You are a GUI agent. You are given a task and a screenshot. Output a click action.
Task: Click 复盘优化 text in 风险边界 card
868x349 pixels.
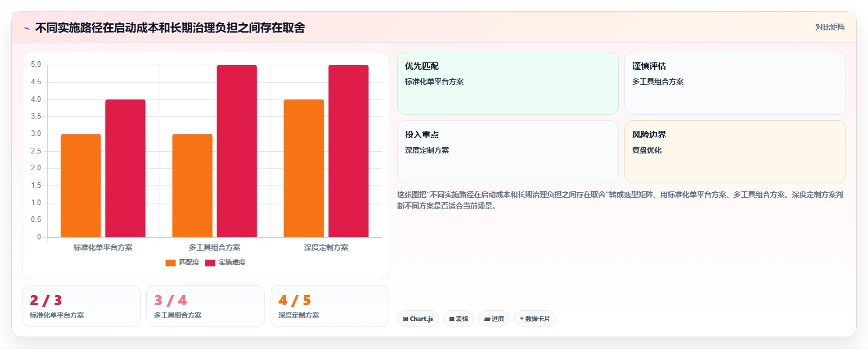point(647,151)
